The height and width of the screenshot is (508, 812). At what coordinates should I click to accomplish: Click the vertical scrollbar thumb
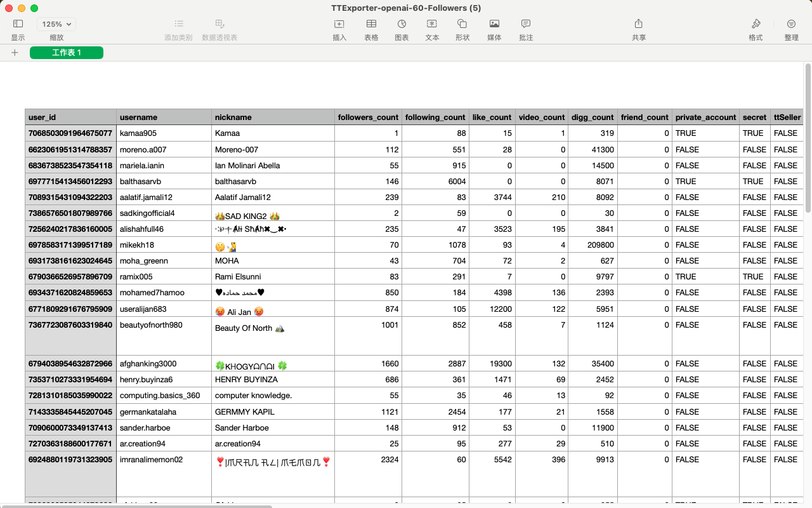point(808,138)
